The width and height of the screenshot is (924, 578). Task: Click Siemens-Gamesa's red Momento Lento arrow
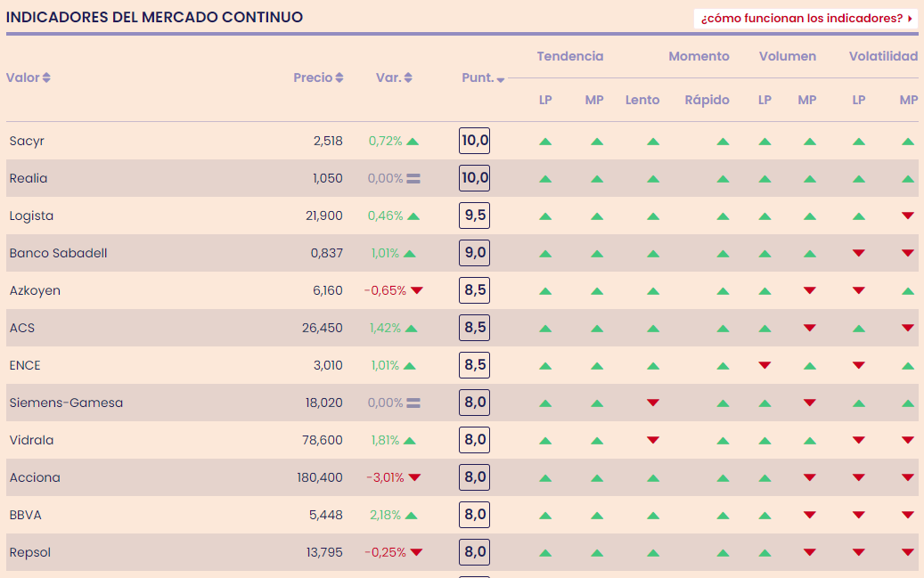click(653, 403)
